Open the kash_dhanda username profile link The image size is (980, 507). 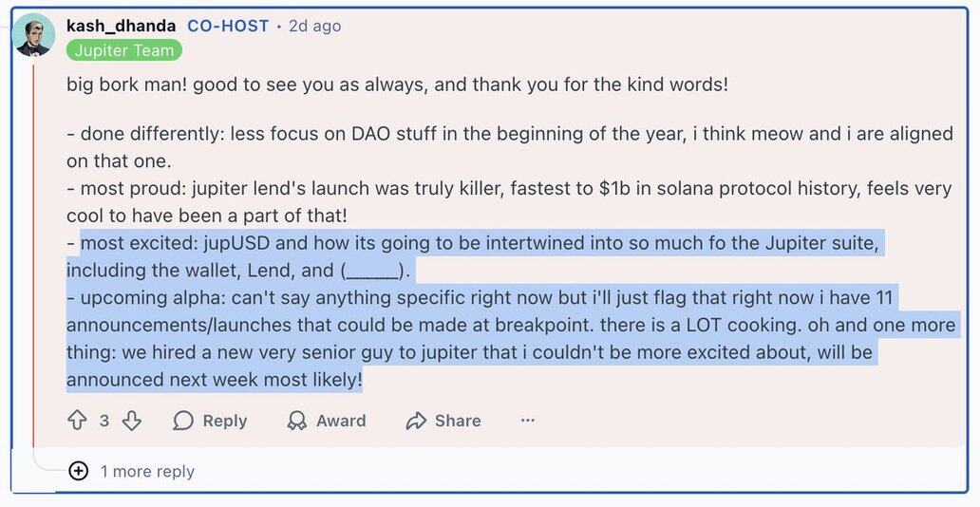coord(121,27)
